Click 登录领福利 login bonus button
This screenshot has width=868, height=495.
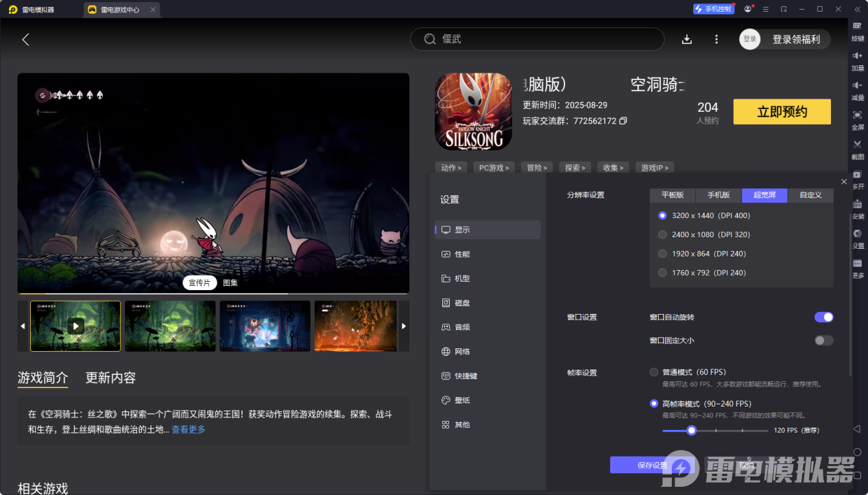[796, 39]
